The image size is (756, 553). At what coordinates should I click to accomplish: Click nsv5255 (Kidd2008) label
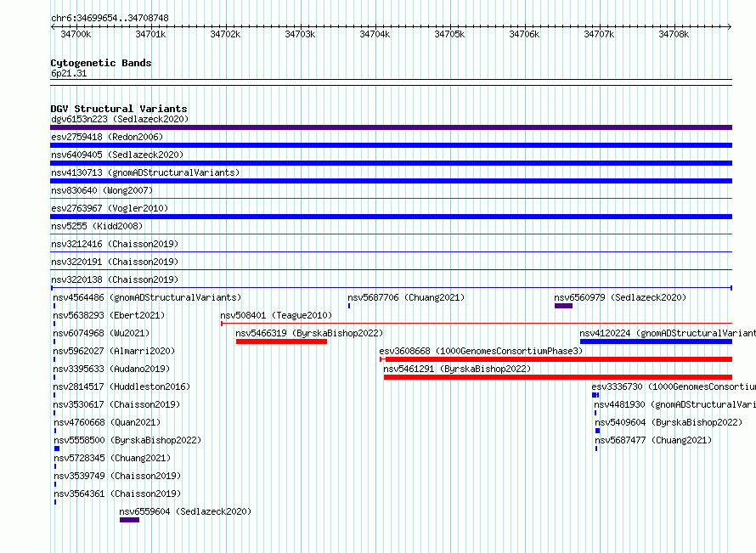97,226
